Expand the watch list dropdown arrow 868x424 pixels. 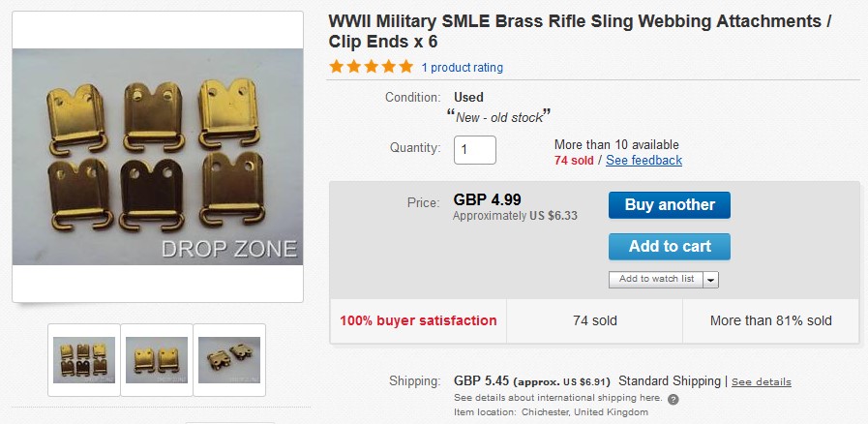point(711,279)
